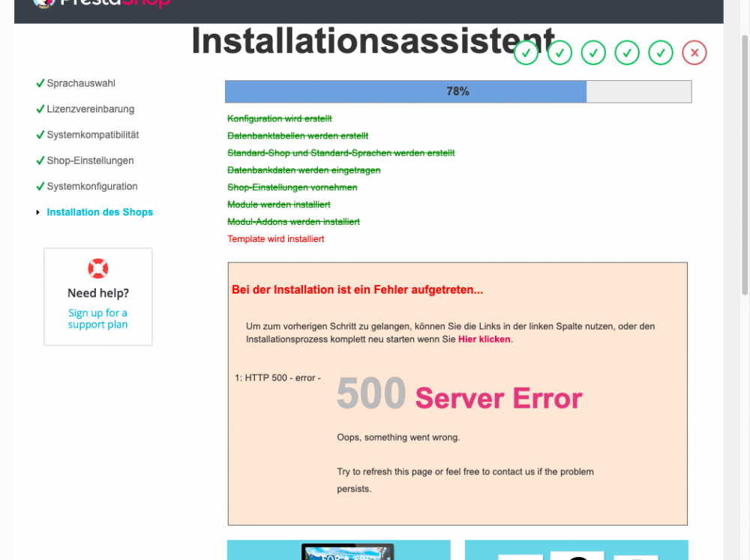Click the Oops, something went wrong text
750x560 pixels.
[x=398, y=437]
